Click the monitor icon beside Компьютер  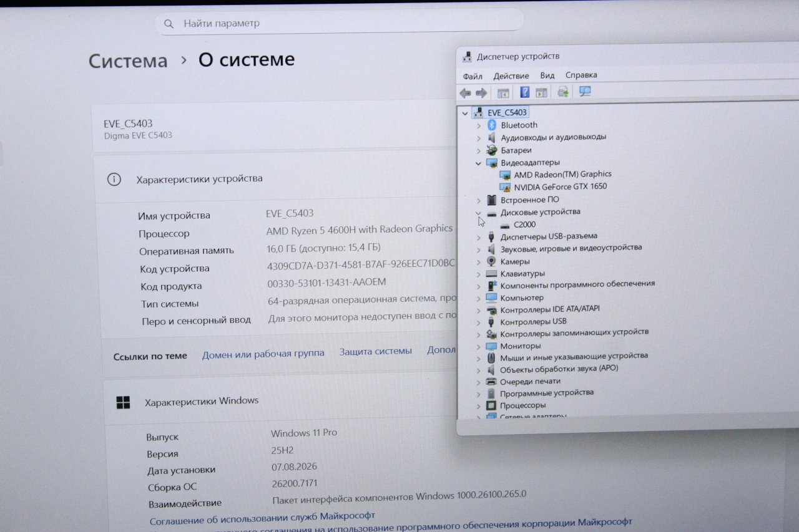point(491,297)
